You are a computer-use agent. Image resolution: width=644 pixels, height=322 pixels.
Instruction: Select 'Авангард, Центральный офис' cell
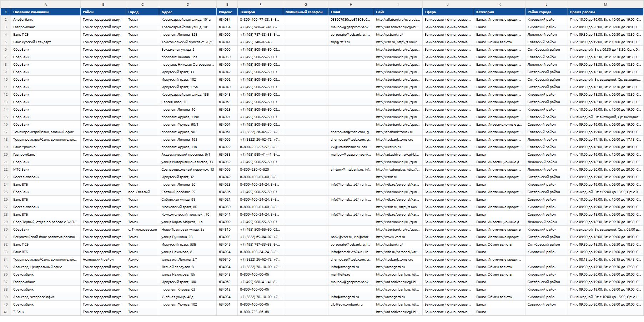[x=46, y=267]
